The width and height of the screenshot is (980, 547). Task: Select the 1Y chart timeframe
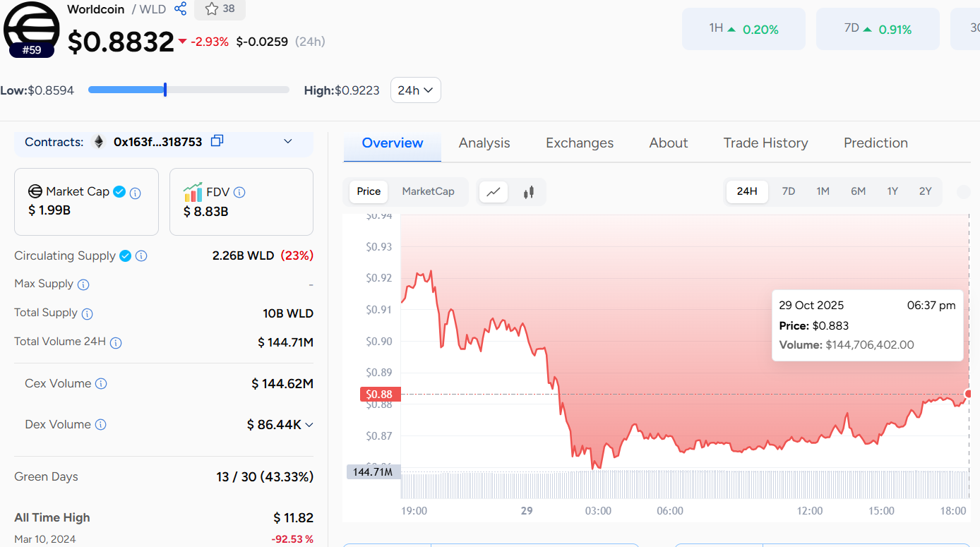point(892,191)
